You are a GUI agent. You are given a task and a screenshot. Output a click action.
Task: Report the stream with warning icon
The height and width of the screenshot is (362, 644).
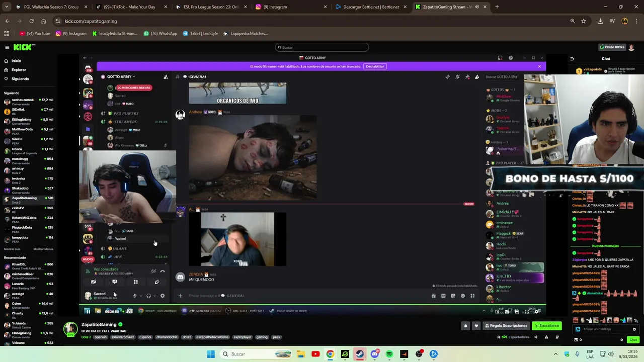[x=546, y=337]
